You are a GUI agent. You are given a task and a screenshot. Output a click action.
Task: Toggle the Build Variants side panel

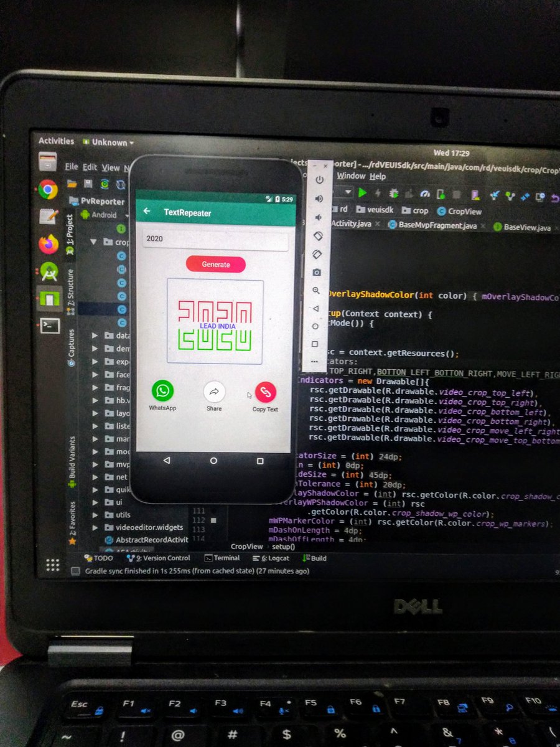[x=72, y=461]
